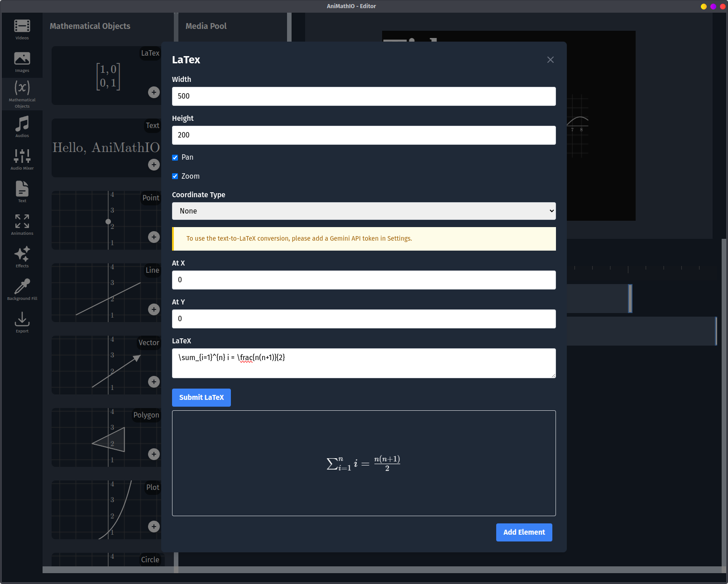The image size is (728, 584).
Task: Select the LaTex matrix thumbnail card
Action: [106, 76]
